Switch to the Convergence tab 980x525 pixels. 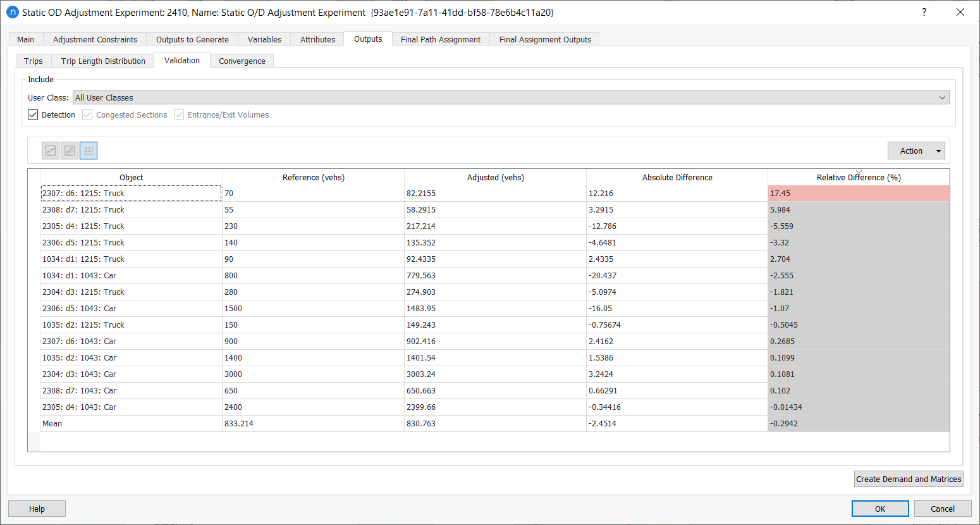242,61
